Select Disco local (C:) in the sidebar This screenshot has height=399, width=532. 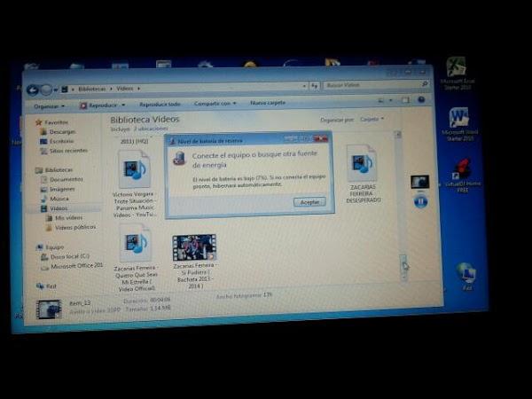[70, 257]
